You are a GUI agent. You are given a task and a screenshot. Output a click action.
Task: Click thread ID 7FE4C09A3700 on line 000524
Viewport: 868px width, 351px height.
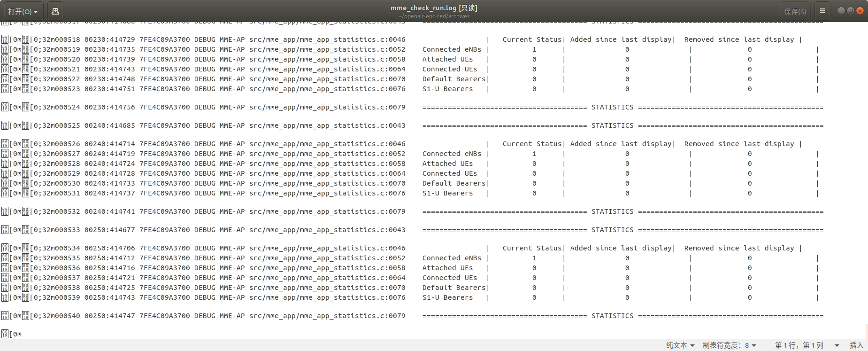(164, 107)
